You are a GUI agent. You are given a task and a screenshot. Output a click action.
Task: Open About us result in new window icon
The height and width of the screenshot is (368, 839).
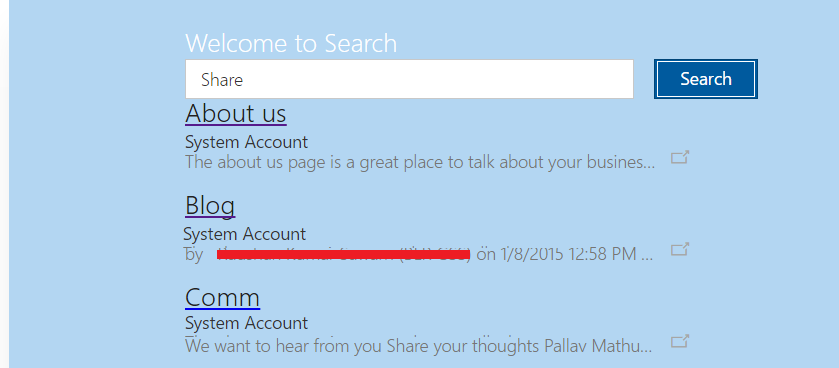click(680, 157)
